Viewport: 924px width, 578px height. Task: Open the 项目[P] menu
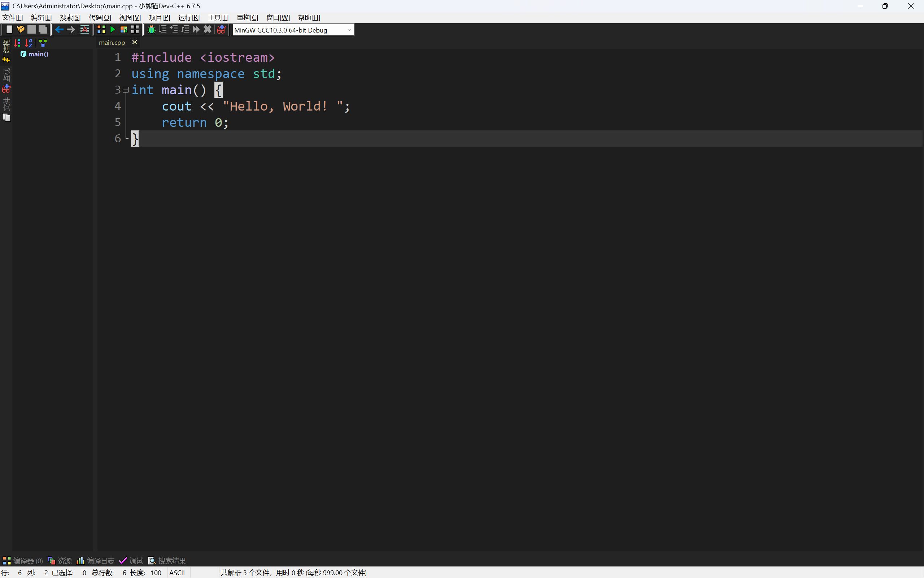160,18
